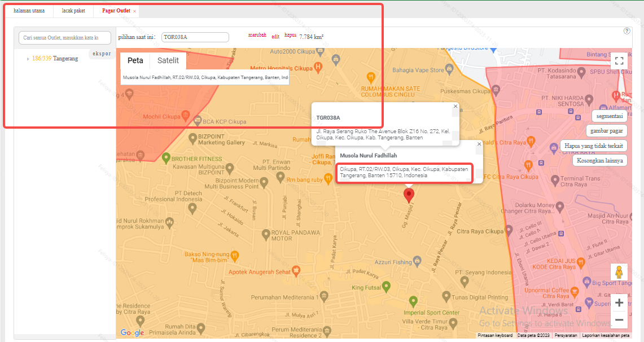The width and height of the screenshot is (644, 342).
Task: Click the ekspor button
Action: tap(102, 54)
